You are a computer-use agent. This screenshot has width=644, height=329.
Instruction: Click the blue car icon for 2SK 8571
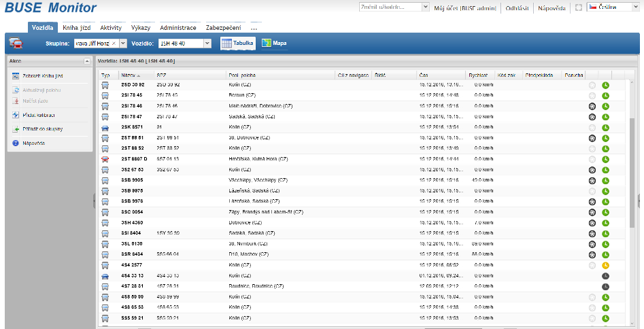coord(105,127)
